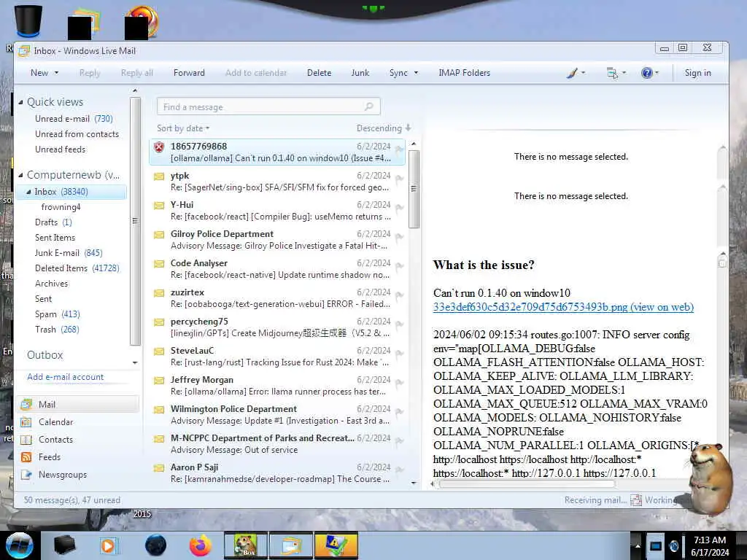Viewport: 747px width, 560px height.
Task: Open media player taskbar icon
Action: pyautogui.click(x=108, y=545)
